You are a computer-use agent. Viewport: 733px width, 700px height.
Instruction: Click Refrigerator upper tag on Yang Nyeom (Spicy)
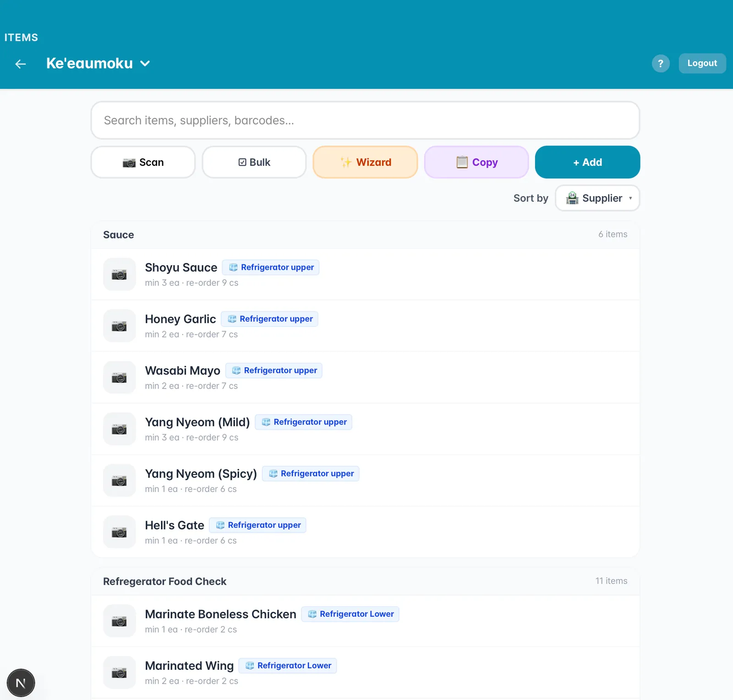point(311,473)
